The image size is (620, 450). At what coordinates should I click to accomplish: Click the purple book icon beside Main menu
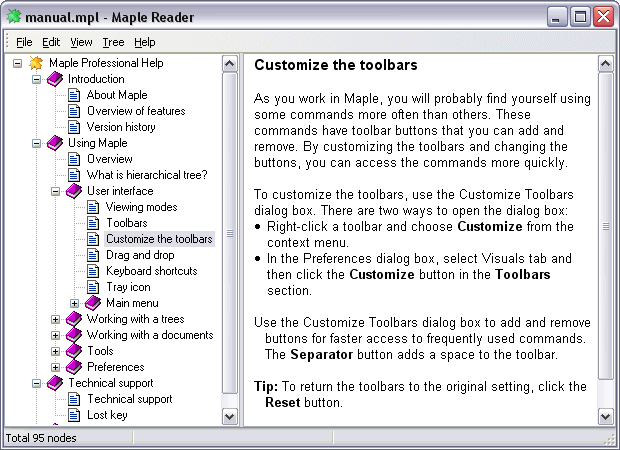tap(93, 303)
